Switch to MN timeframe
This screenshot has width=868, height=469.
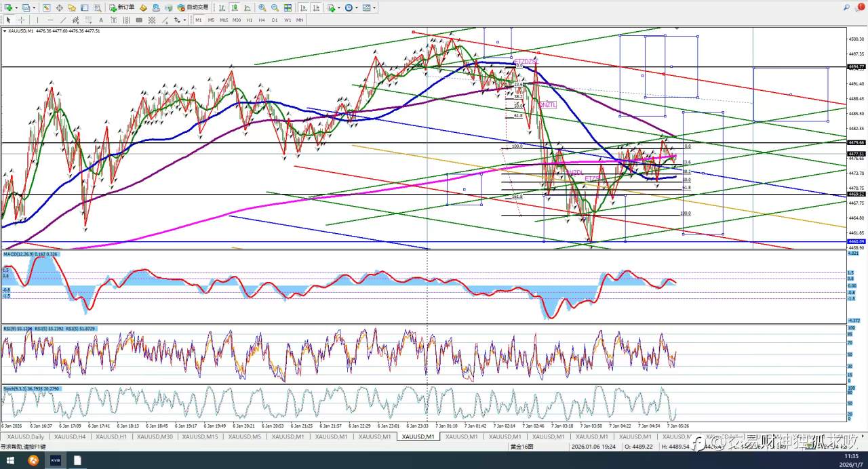click(300, 20)
